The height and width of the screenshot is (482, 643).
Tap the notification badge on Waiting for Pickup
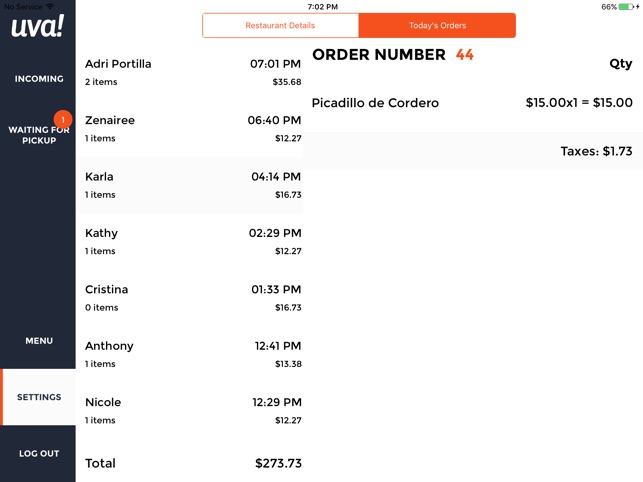tap(62, 119)
